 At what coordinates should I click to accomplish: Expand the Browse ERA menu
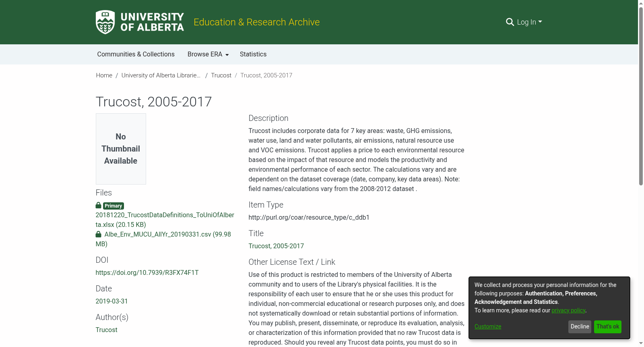(x=208, y=54)
